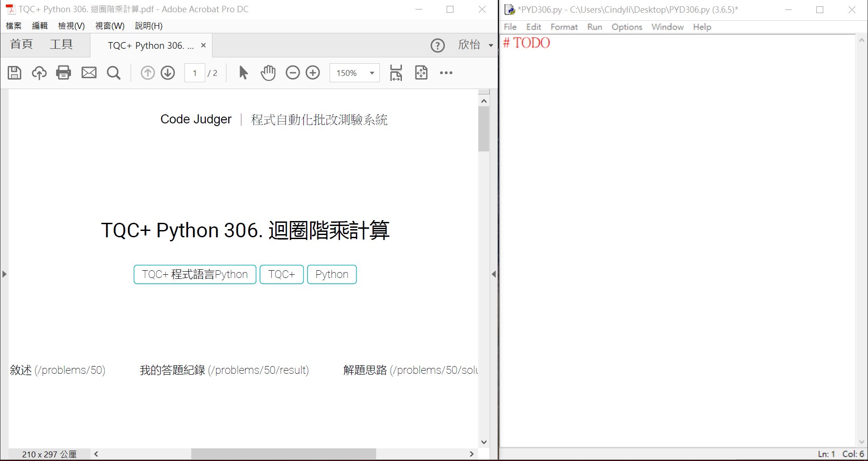Click the email envelope icon in Acrobat
This screenshot has width=868, height=461.
coord(89,73)
